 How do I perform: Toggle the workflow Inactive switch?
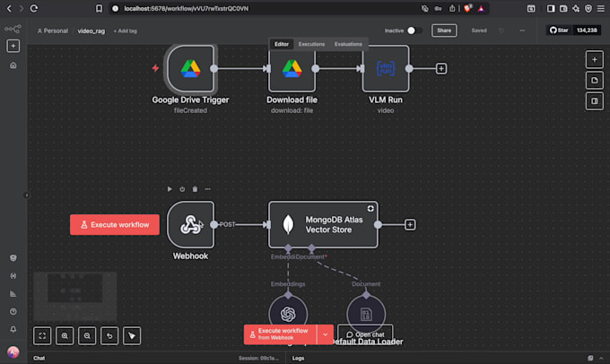click(x=414, y=30)
